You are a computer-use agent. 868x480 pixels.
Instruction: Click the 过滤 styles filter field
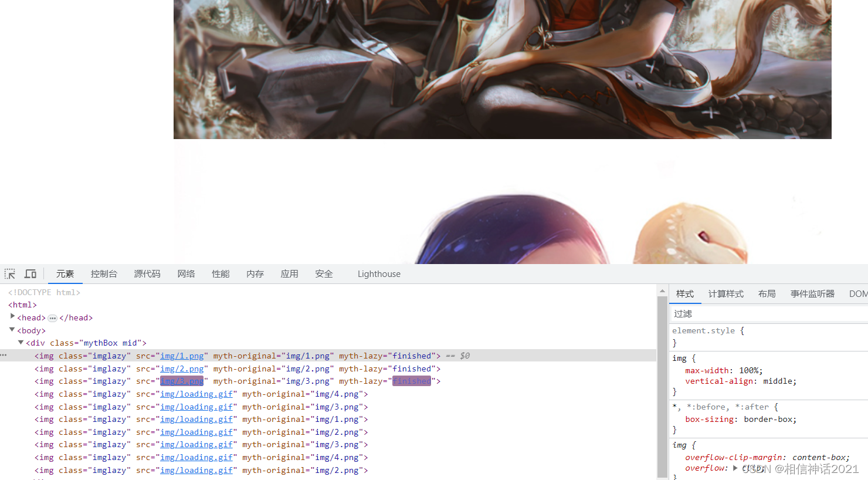[769, 314]
